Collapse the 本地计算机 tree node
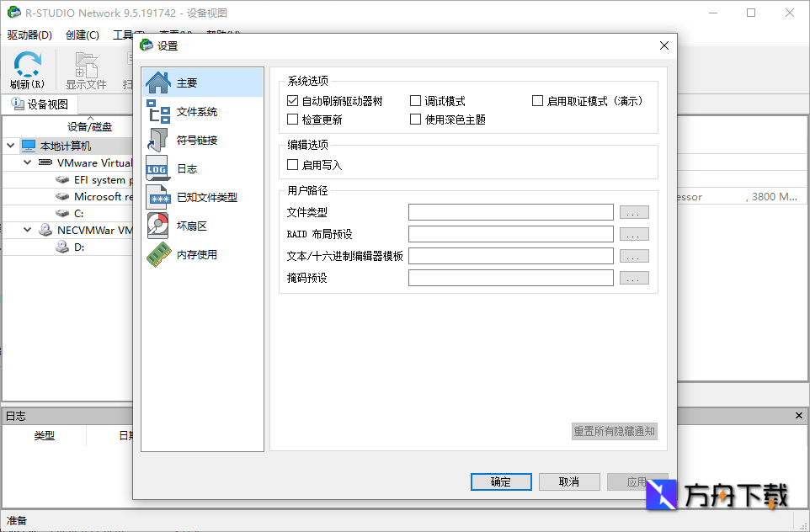 pyautogui.click(x=12, y=144)
